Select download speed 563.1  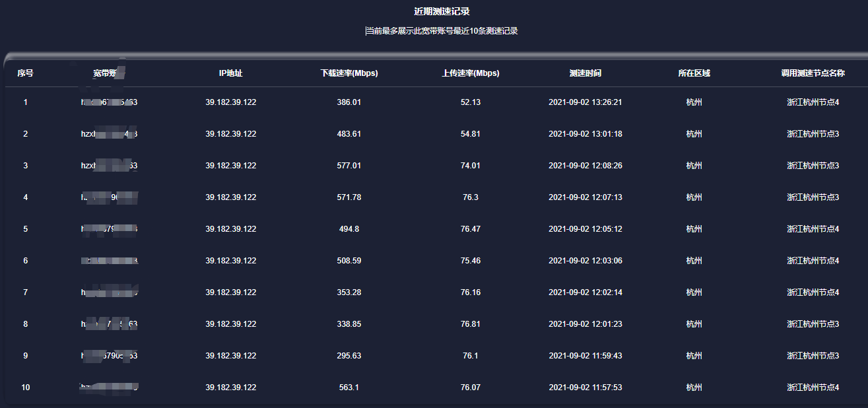[349, 388]
